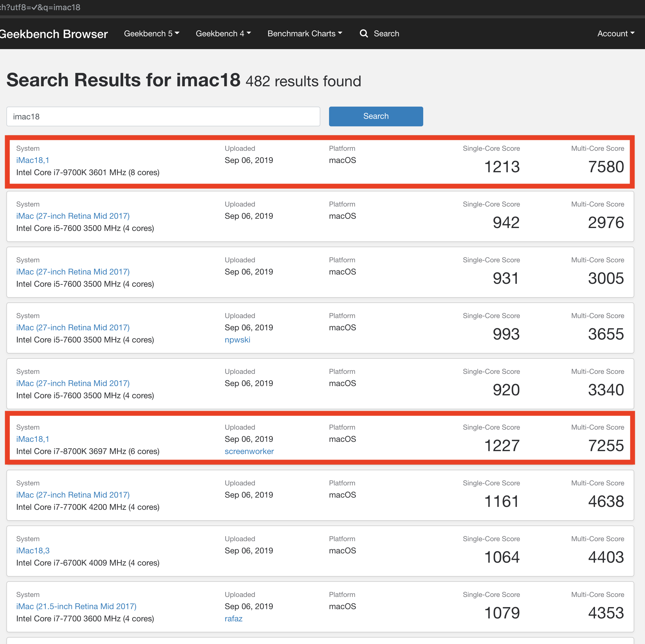The image size is (645, 644).
Task: Open iMac 21.5-inch Retina Mid 2017 result
Action: click(x=76, y=606)
